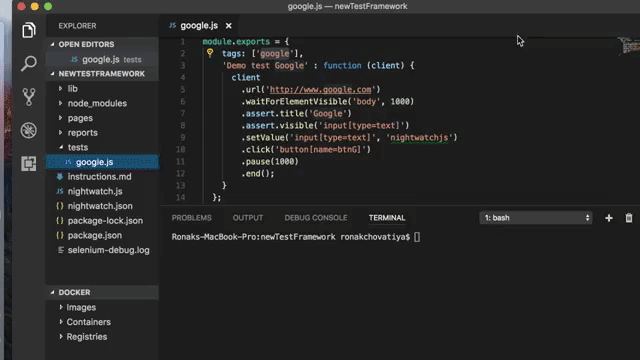
Task: Close the google.js editor tab
Action: 229,26
